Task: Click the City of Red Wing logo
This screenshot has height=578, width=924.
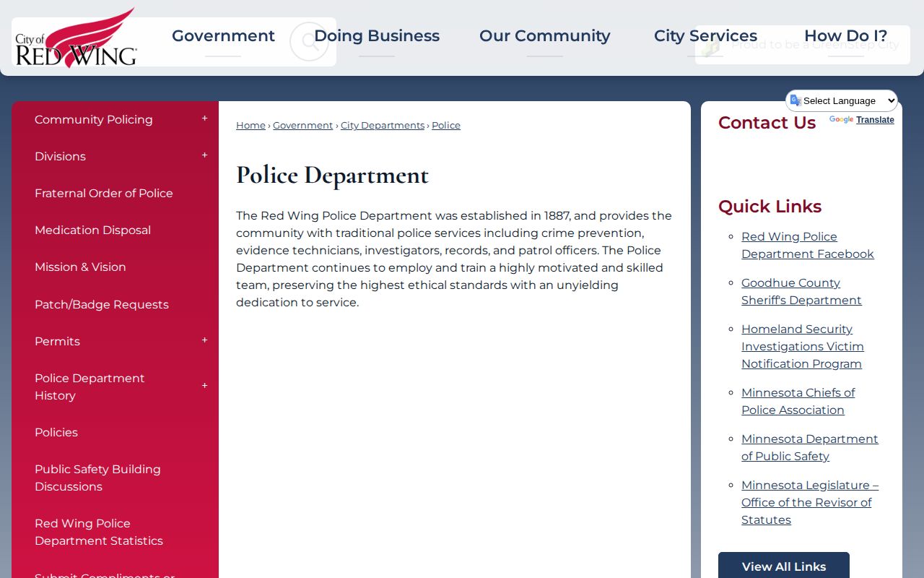Action: click(x=76, y=38)
